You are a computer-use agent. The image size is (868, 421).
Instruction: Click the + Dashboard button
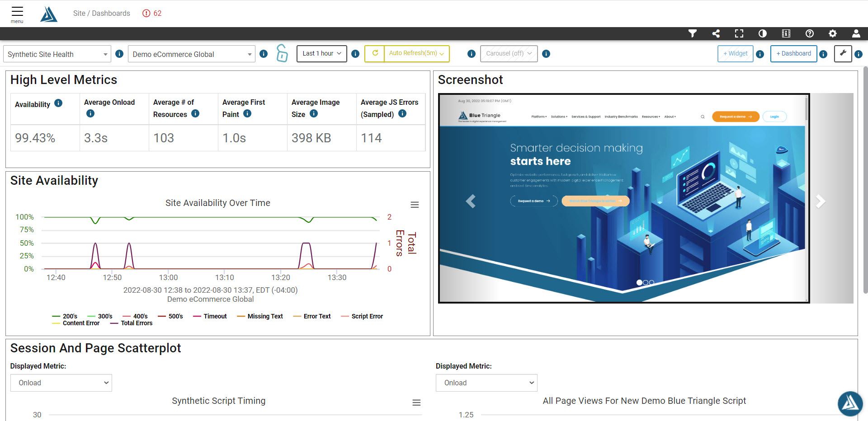[x=793, y=53]
